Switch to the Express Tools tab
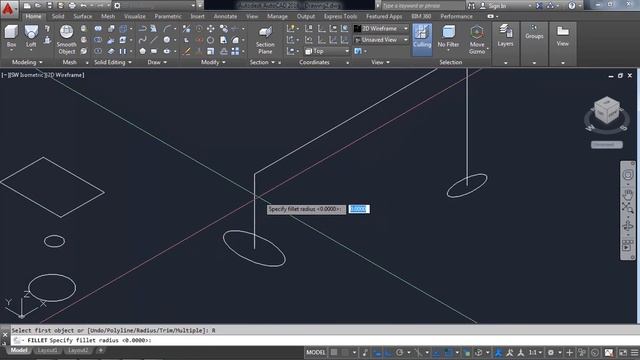 (x=340, y=16)
